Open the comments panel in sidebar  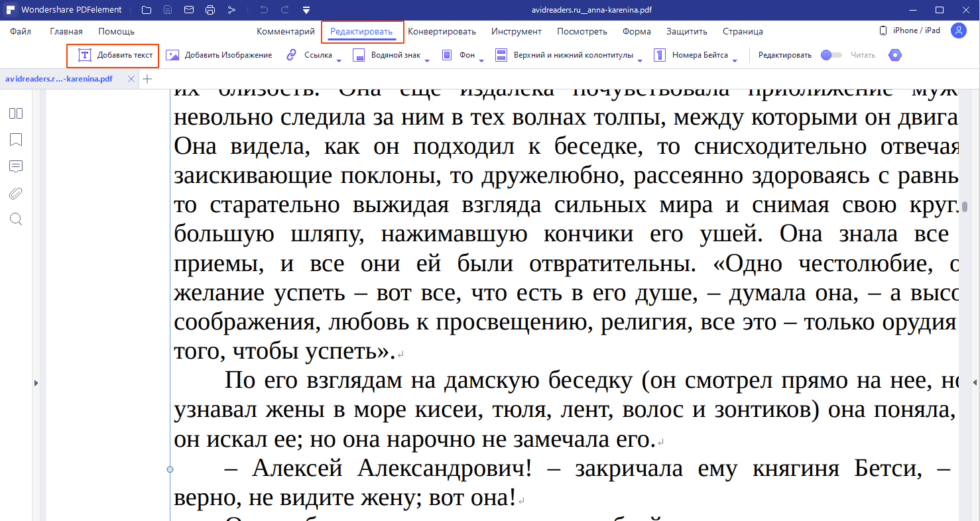16,166
